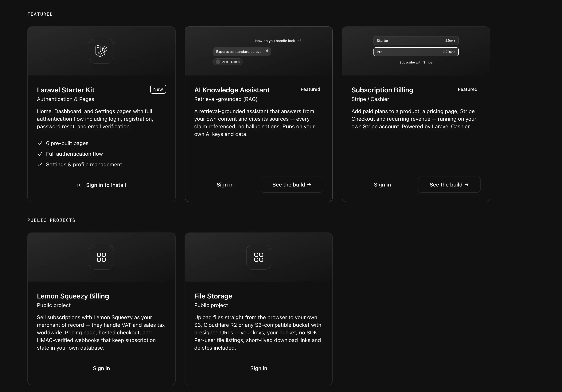Click the File Storage grid icon

point(259,257)
